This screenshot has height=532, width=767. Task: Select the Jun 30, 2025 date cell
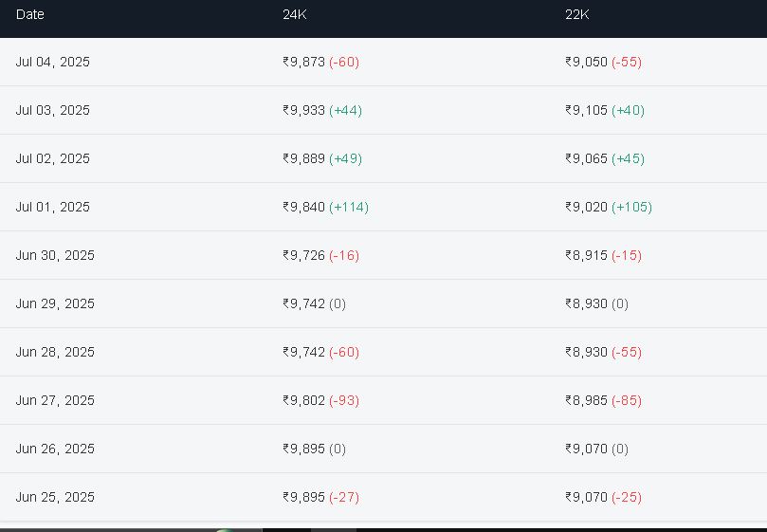55,255
